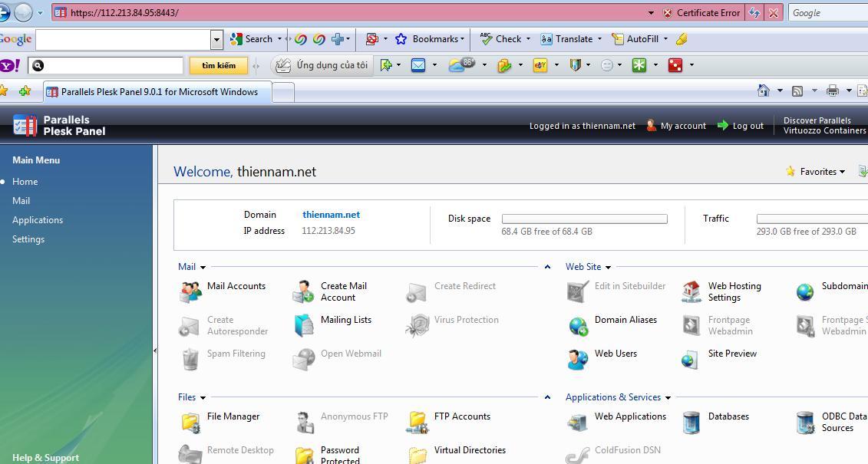This screenshot has height=464, width=868.
Task: Click the Parallels Plesk Panel logo
Action: 59,126
